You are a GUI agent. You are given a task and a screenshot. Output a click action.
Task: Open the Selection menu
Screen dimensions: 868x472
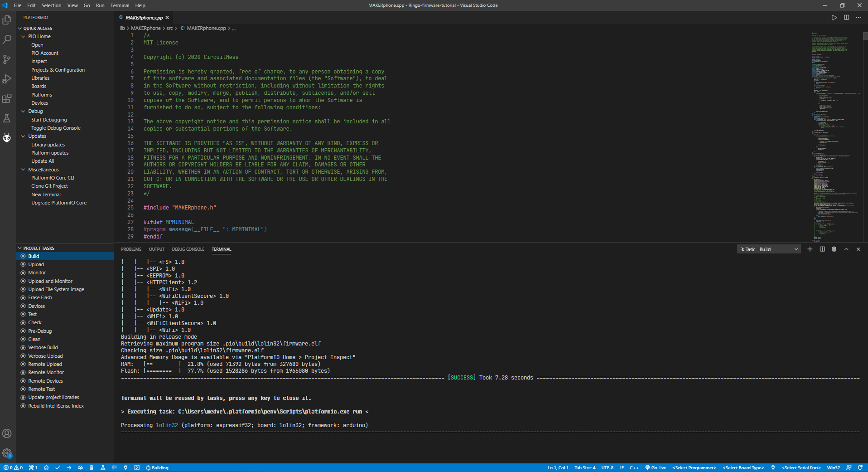coord(51,5)
